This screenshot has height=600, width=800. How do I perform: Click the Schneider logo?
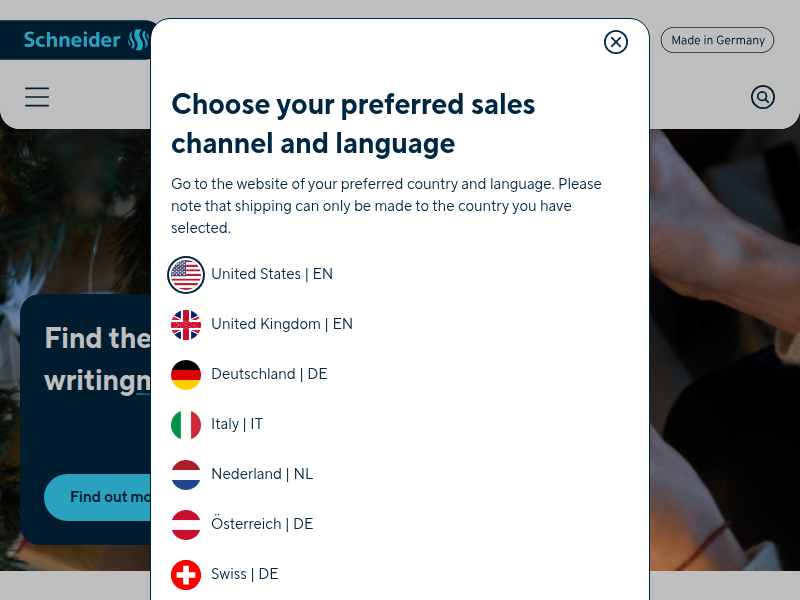click(x=85, y=40)
